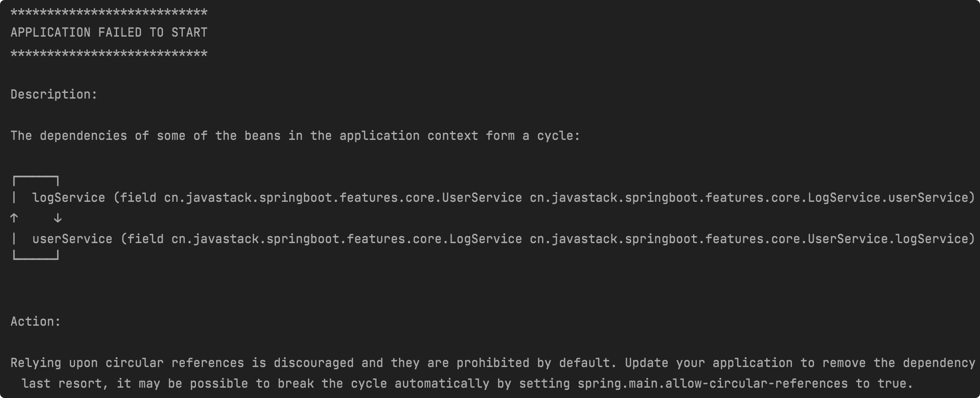
Task: Click the top bracket of cycle diagram
Action: pyautogui.click(x=36, y=181)
